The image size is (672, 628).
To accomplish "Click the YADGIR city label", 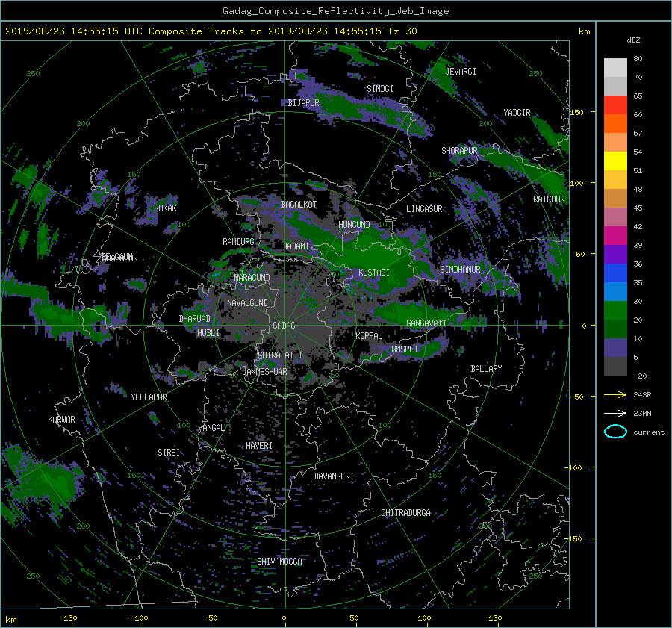I will (517, 113).
